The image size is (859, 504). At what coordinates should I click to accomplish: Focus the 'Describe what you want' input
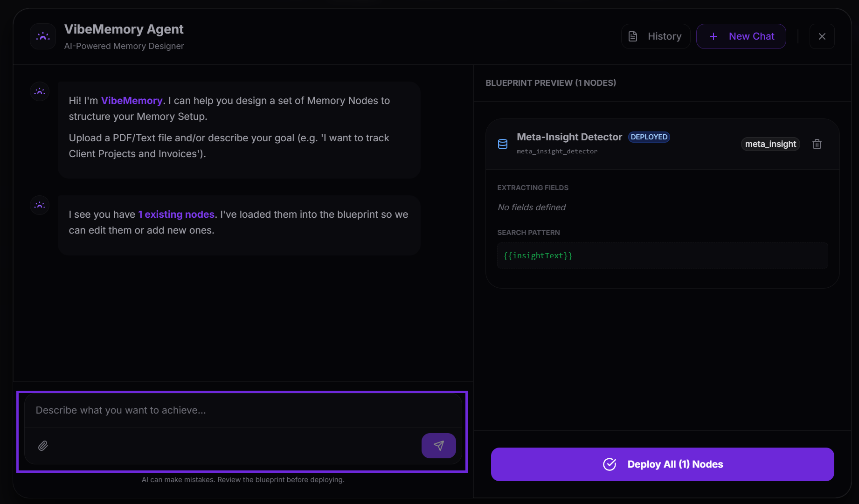[242, 410]
